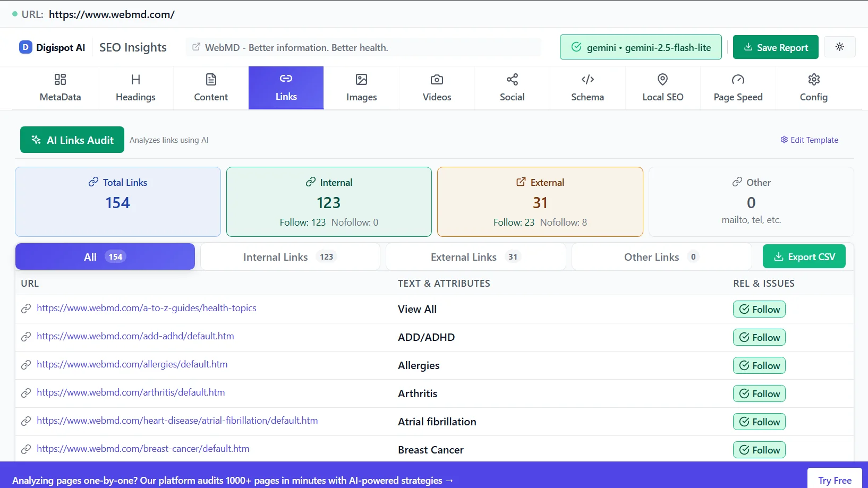Filter by Internal Links 123

click(x=290, y=256)
